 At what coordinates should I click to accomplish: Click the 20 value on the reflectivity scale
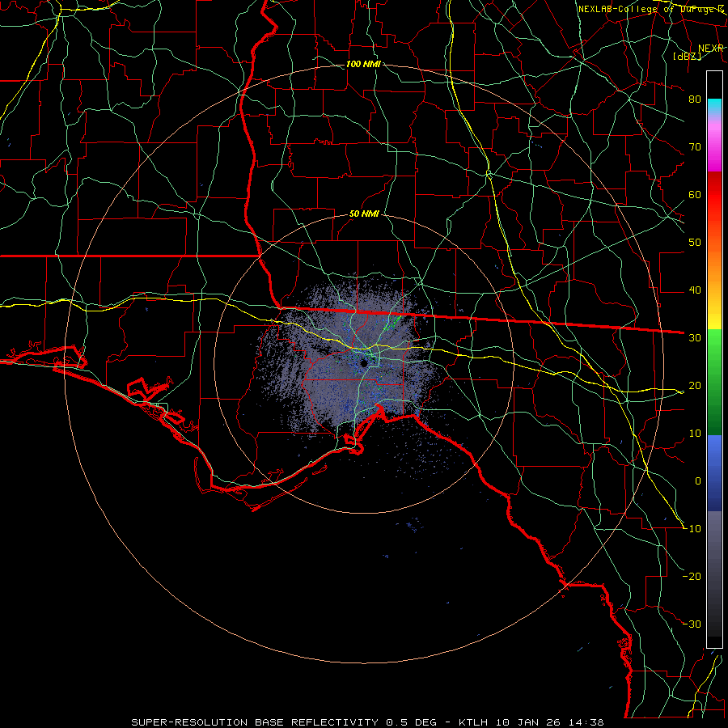point(695,385)
